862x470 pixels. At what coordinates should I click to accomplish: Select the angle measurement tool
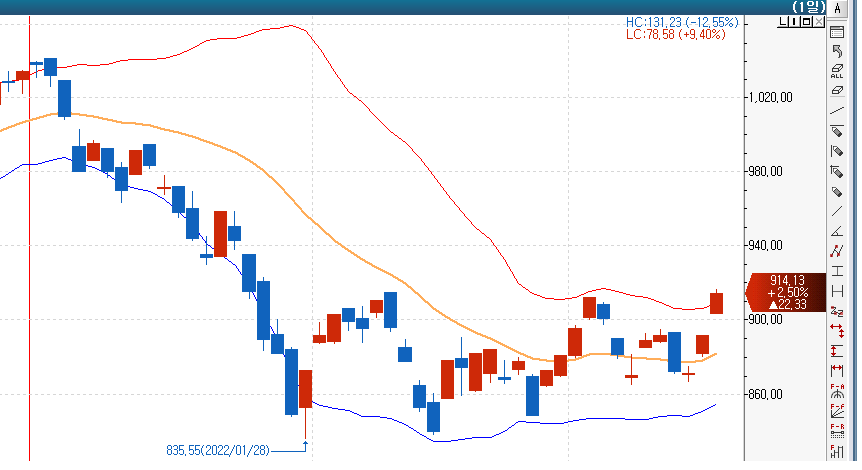tap(837, 231)
